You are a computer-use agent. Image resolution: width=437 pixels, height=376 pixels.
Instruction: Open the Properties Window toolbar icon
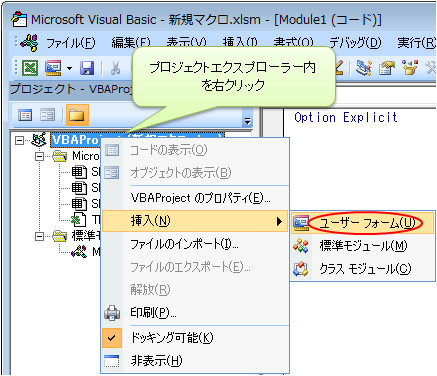tap(387, 68)
